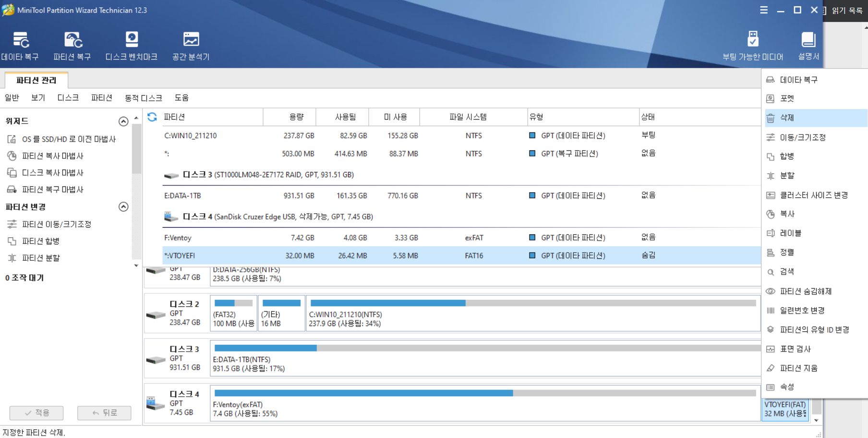This screenshot has height=438, width=868.
Task: Select 일련번호 변경 in the context menu
Action: coord(816,310)
